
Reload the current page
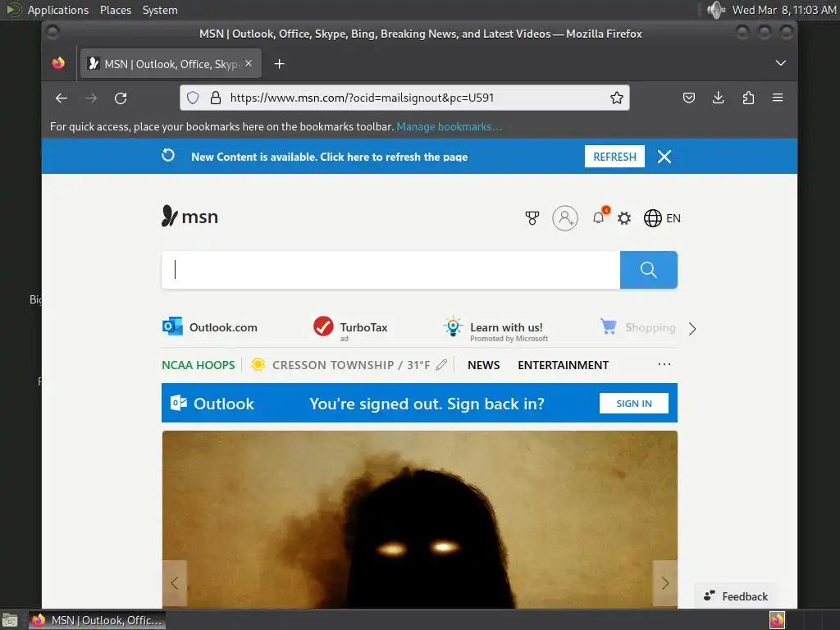pos(121,98)
